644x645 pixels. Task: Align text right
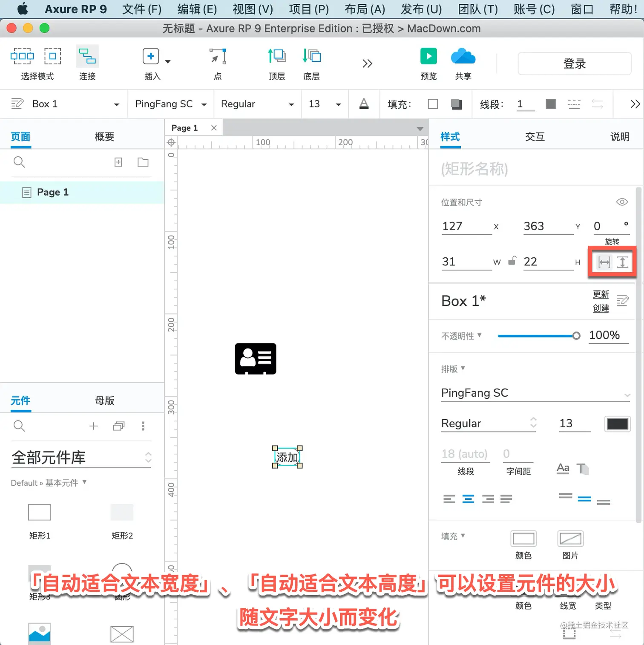coord(488,499)
